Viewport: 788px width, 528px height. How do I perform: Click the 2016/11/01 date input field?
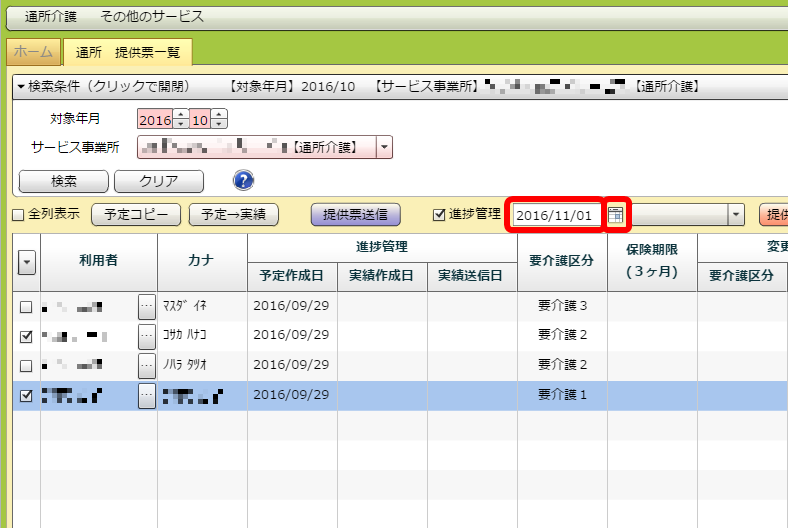click(x=558, y=215)
